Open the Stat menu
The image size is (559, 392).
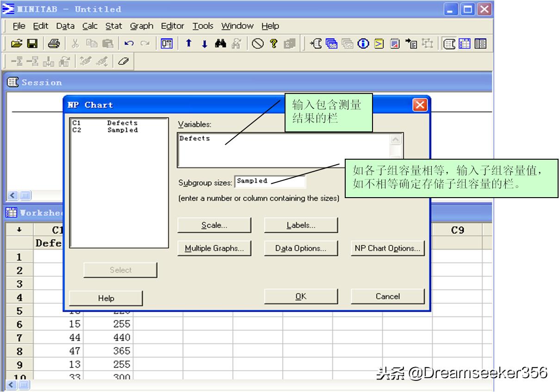pos(114,26)
